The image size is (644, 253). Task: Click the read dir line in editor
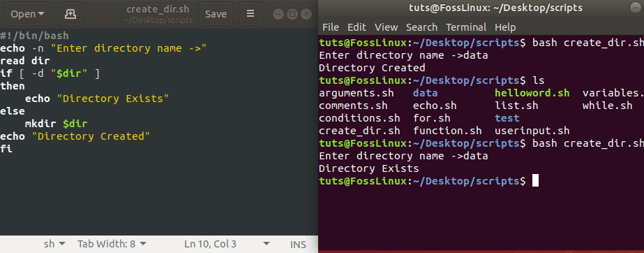25,61
